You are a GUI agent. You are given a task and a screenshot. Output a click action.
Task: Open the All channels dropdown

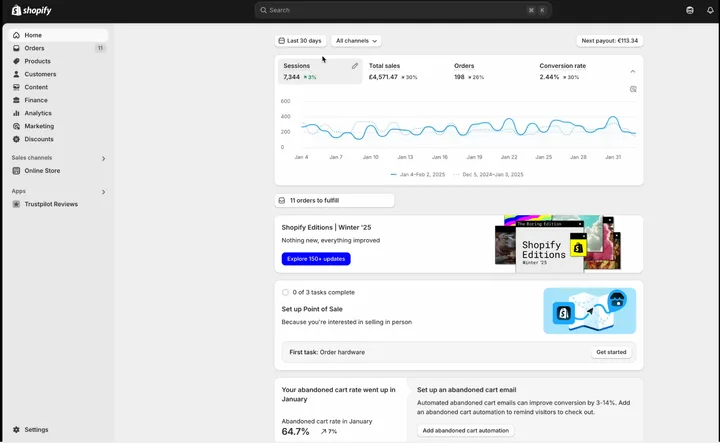click(x=356, y=41)
